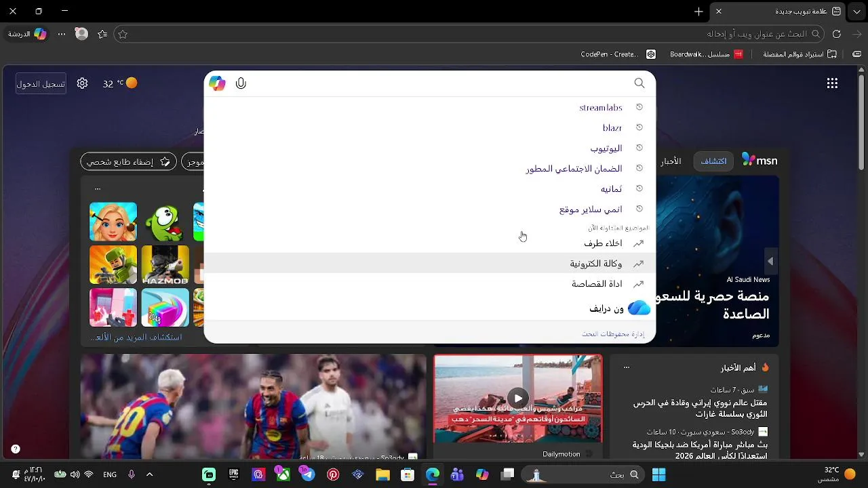Click إضفاء طابع شخصي personalize button

[128, 161]
